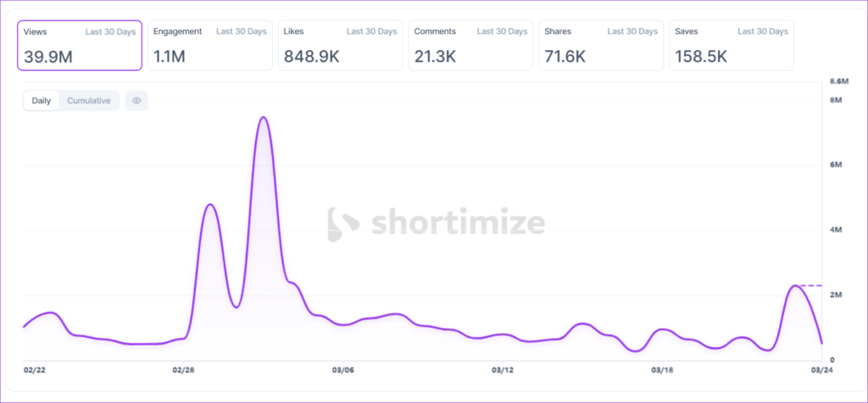Show the Comments metric card
The width and height of the screenshot is (868, 403).
pos(470,45)
